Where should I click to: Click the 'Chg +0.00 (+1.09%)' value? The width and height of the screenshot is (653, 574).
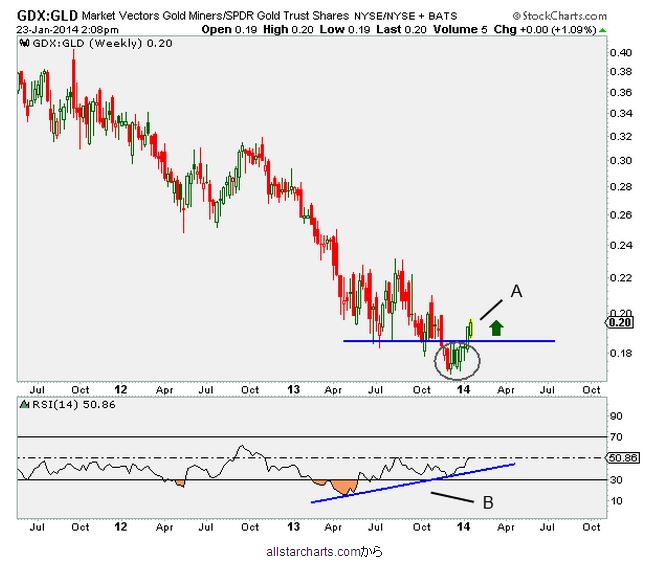click(545, 30)
